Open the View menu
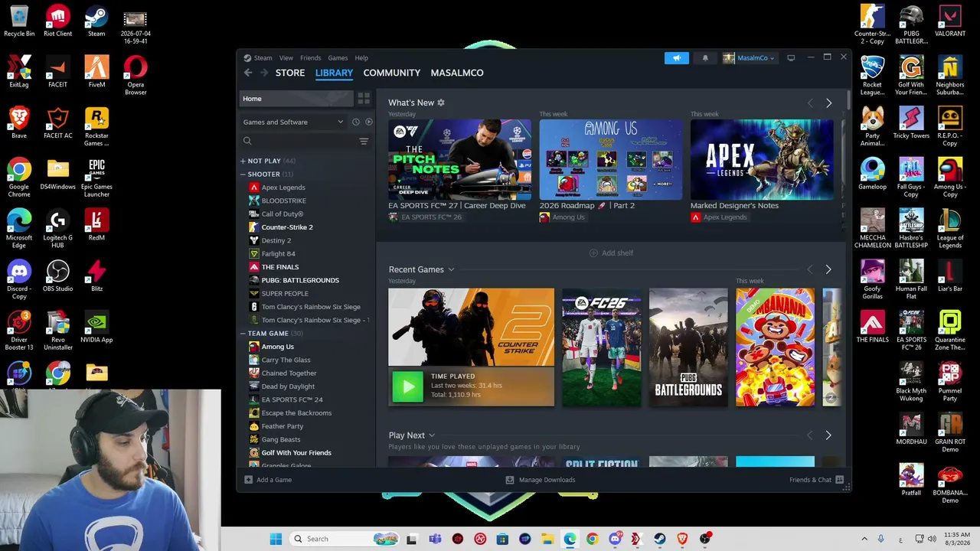 pos(286,57)
